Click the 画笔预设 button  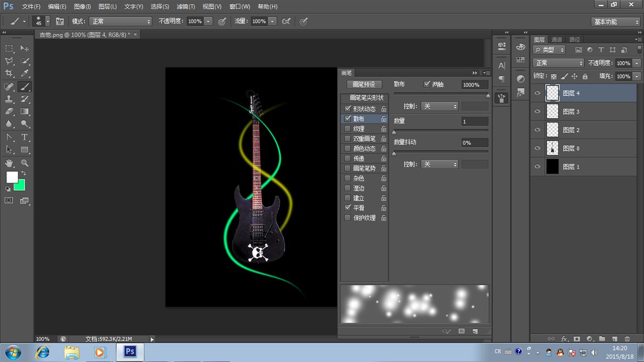coord(364,85)
